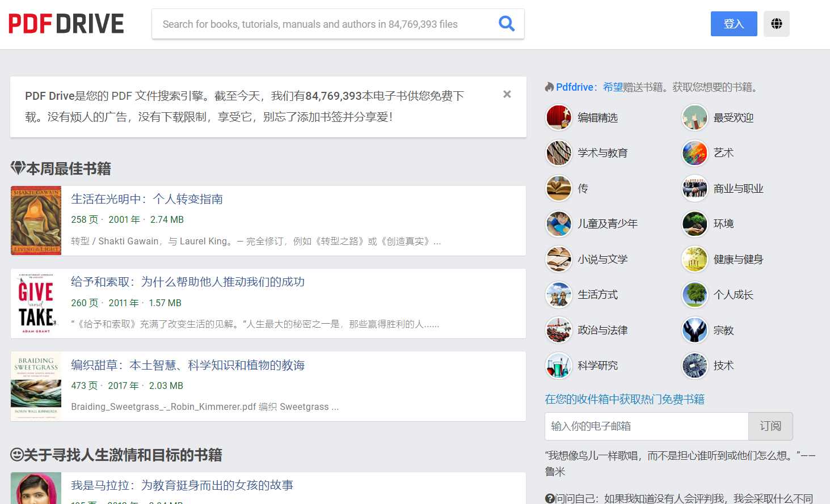Select the 政治与法律 category label
This screenshot has width=830, height=504.
603,331
